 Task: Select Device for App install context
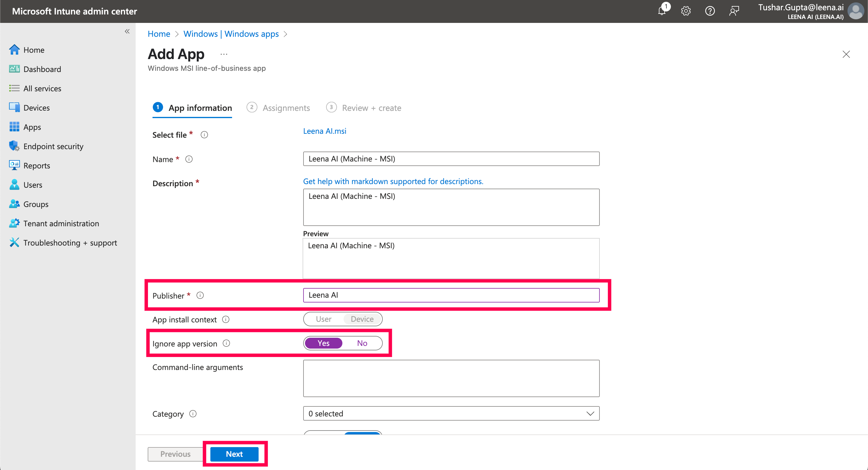(362, 319)
